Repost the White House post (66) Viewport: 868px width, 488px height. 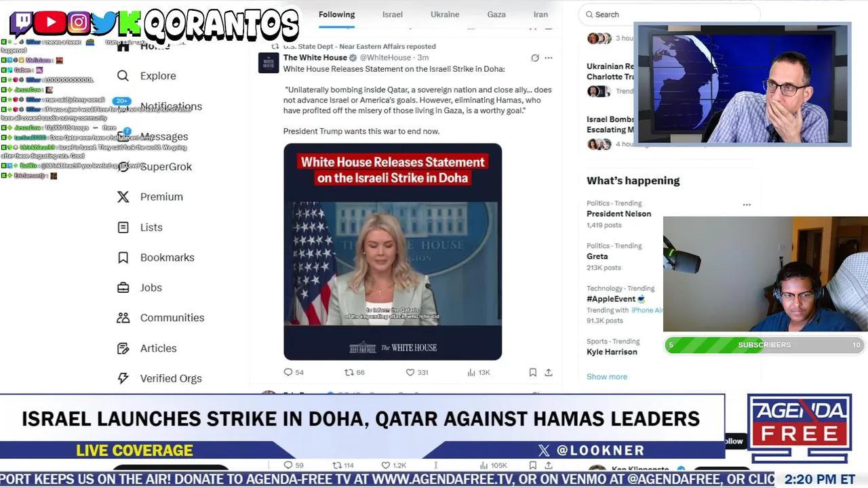pos(355,372)
